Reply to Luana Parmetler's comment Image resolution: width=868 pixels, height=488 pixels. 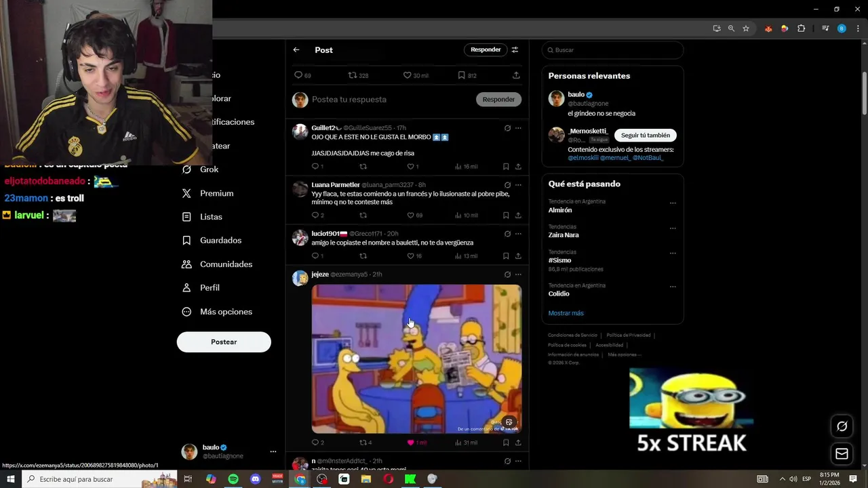(x=315, y=216)
